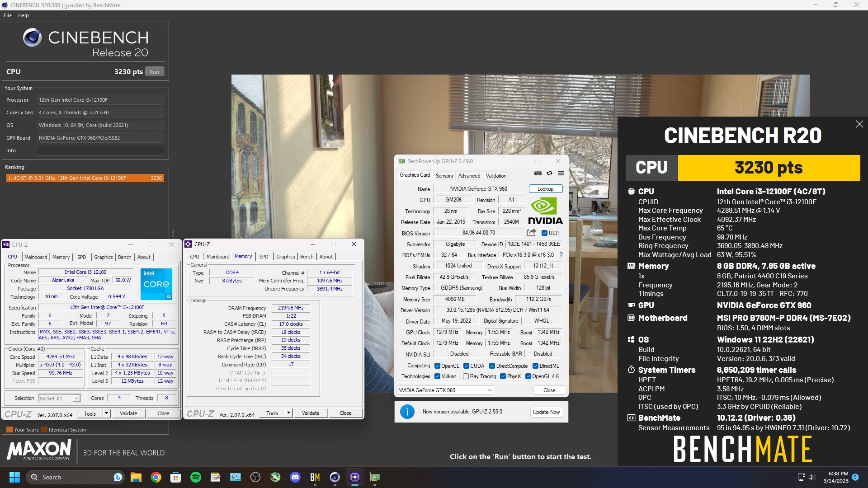Open Cinebench Help menu
The height and width of the screenshot is (488, 868).
tap(24, 15)
